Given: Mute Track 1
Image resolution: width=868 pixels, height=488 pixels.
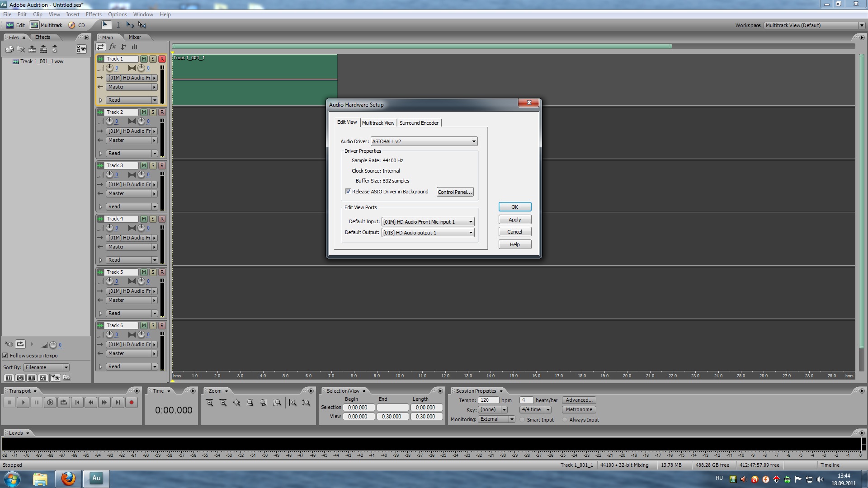Looking at the screenshot, I should click(x=144, y=59).
